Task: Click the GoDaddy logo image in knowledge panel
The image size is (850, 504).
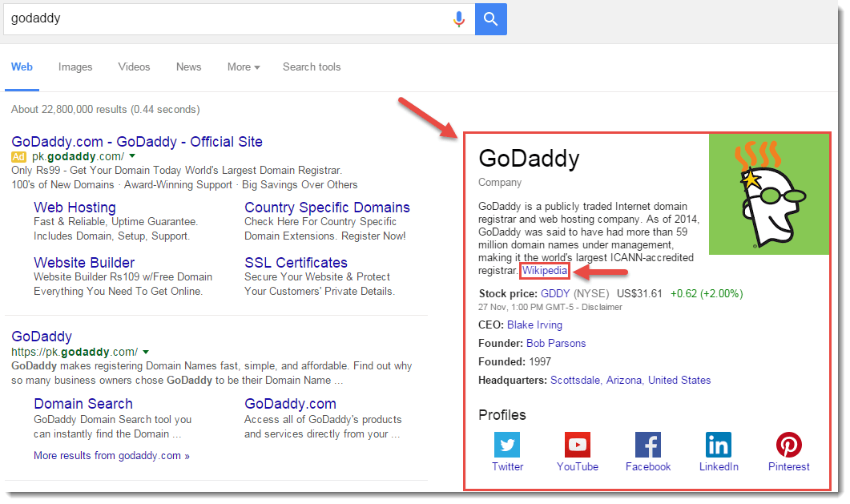Action: 769,194
